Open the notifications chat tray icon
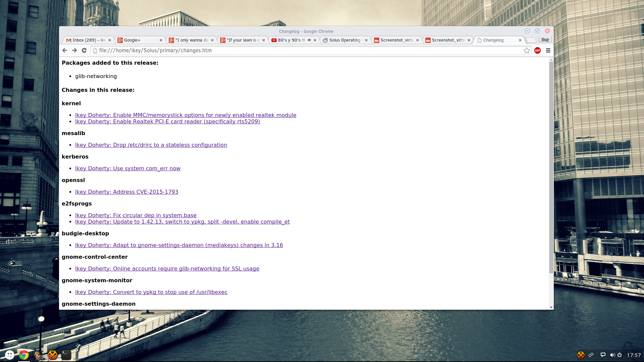Image resolution: width=644 pixels, height=362 pixels. pyautogui.click(x=603, y=355)
